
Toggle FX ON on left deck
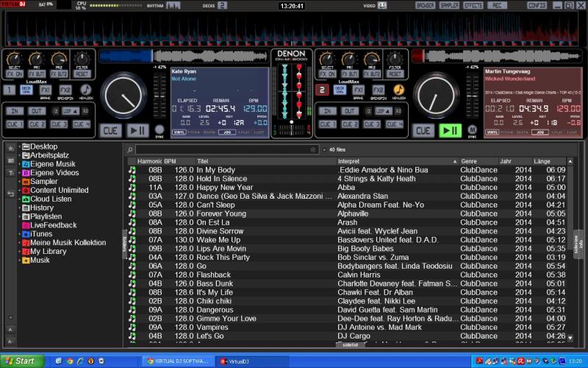click(x=14, y=74)
